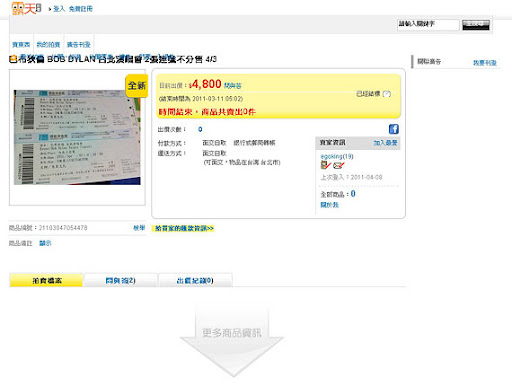Click the yellow 全新 badge
The image size is (512, 386).
[x=137, y=86]
